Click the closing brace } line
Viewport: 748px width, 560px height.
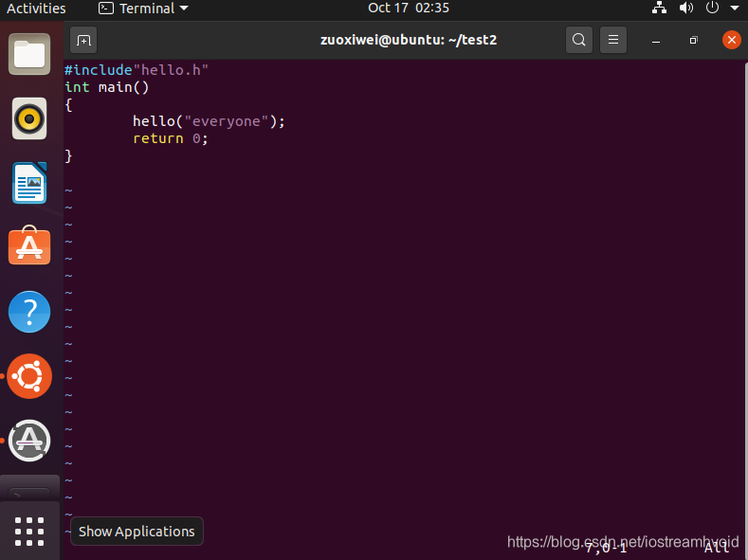68,155
